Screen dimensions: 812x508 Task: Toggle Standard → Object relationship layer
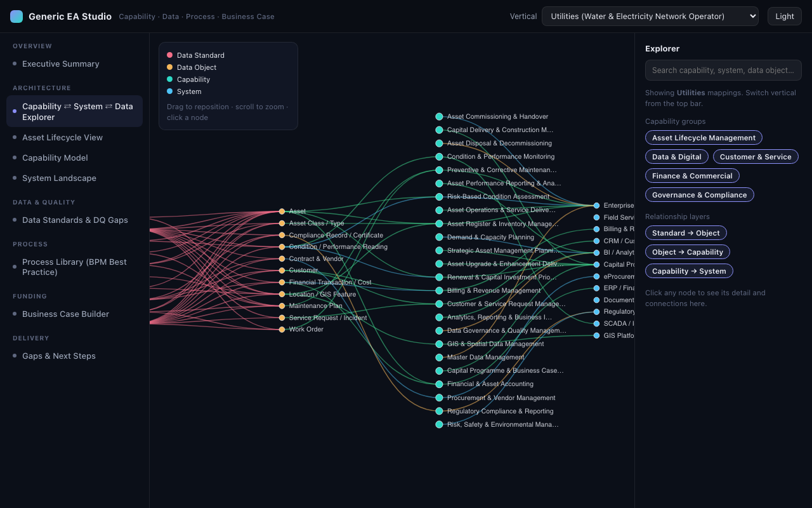(686, 233)
